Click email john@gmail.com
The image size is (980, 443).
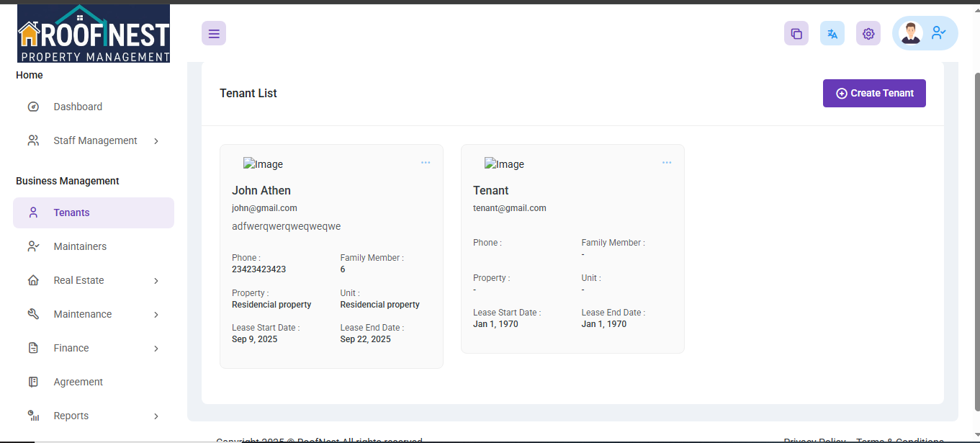click(x=264, y=208)
